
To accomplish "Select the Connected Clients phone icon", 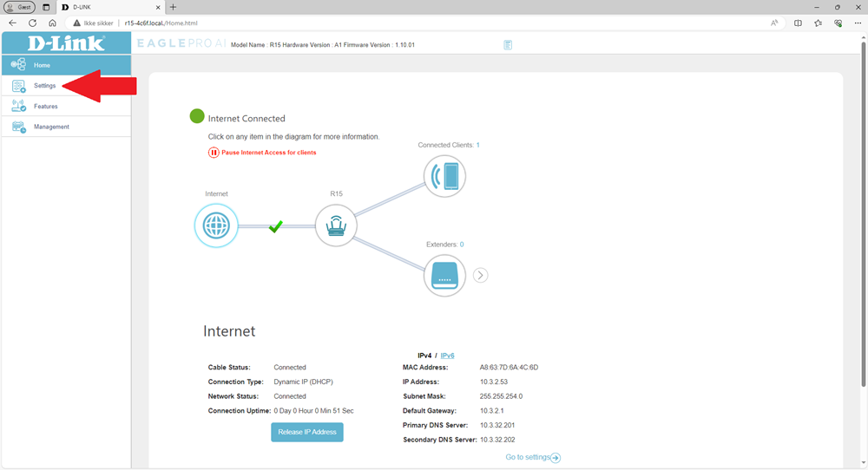I will pos(444,176).
